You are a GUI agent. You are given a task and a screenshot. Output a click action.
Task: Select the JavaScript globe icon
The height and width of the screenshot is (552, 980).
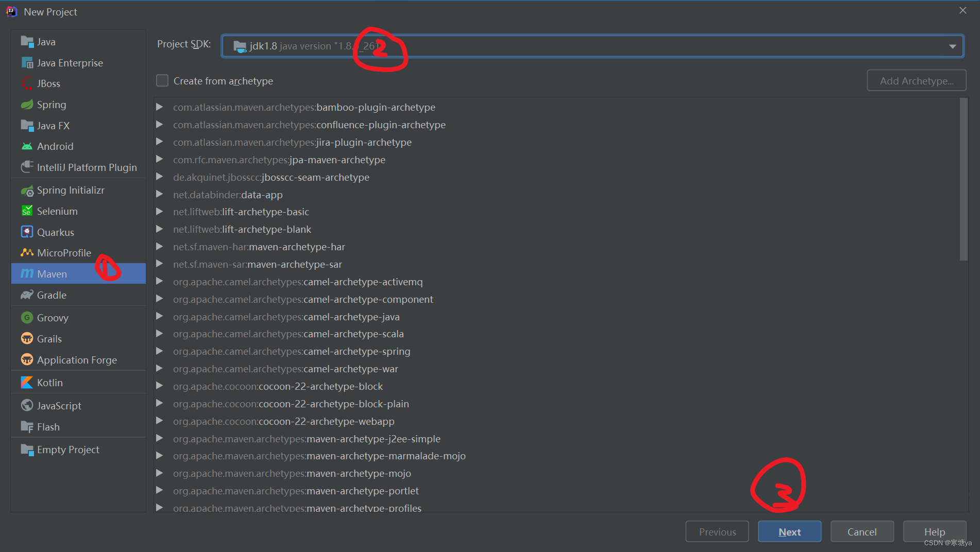tap(27, 406)
